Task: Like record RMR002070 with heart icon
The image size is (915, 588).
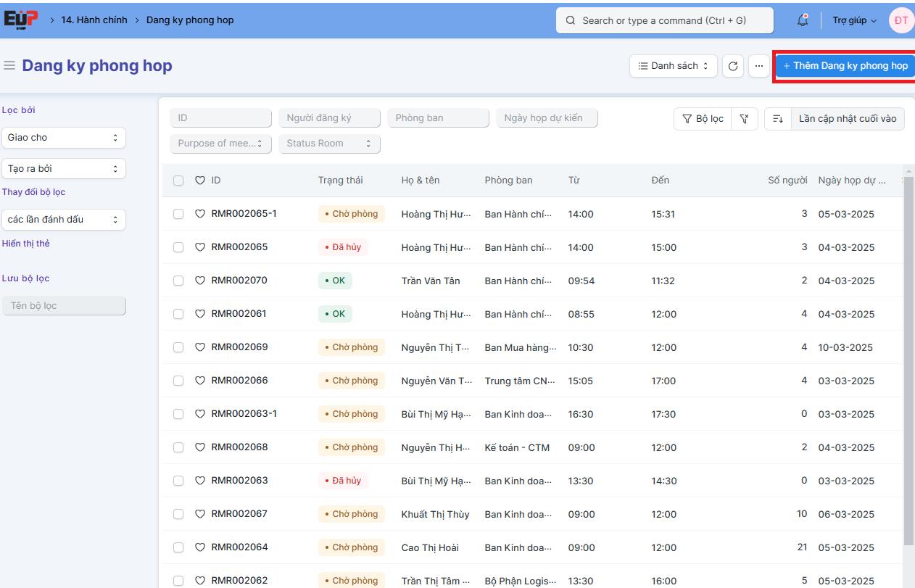Action: (x=200, y=281)
